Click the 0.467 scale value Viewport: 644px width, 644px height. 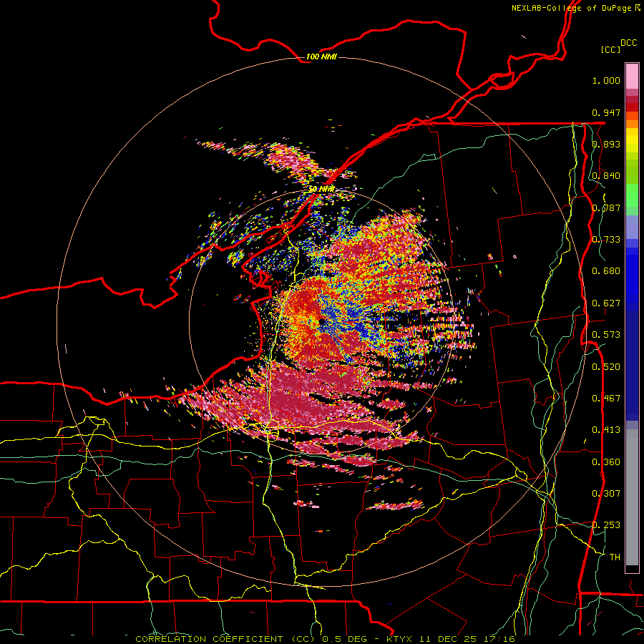pos(606,399)
